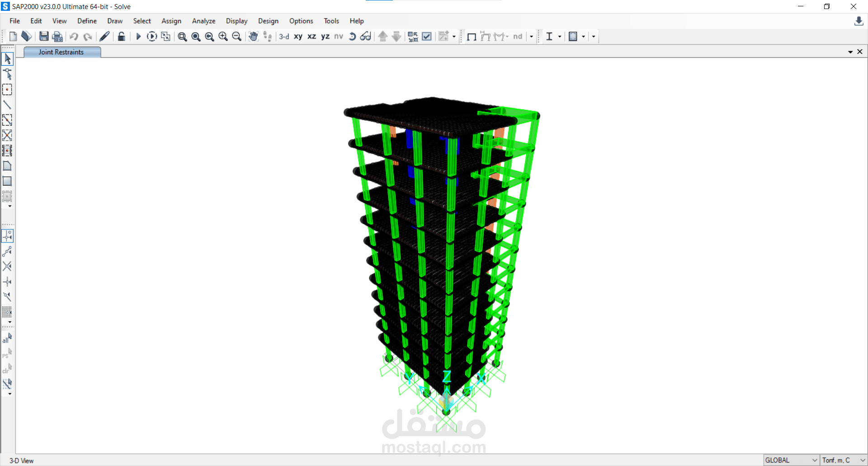Restore the full view zoom
Image resolution: width=868 pixels, height=466 pixels.
coord(196,37)
